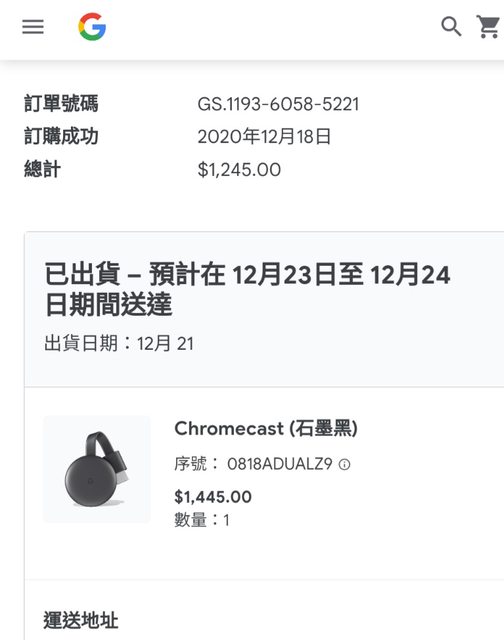The width and height of the screenshot is (504, 640).
Task: Open the search magnifier icon
Action: [451, 27]
